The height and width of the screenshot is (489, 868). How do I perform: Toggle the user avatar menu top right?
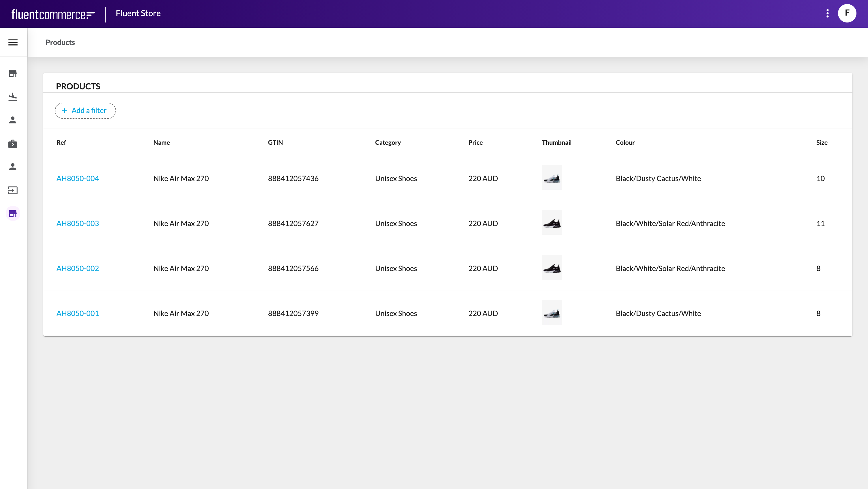point(847,13)
